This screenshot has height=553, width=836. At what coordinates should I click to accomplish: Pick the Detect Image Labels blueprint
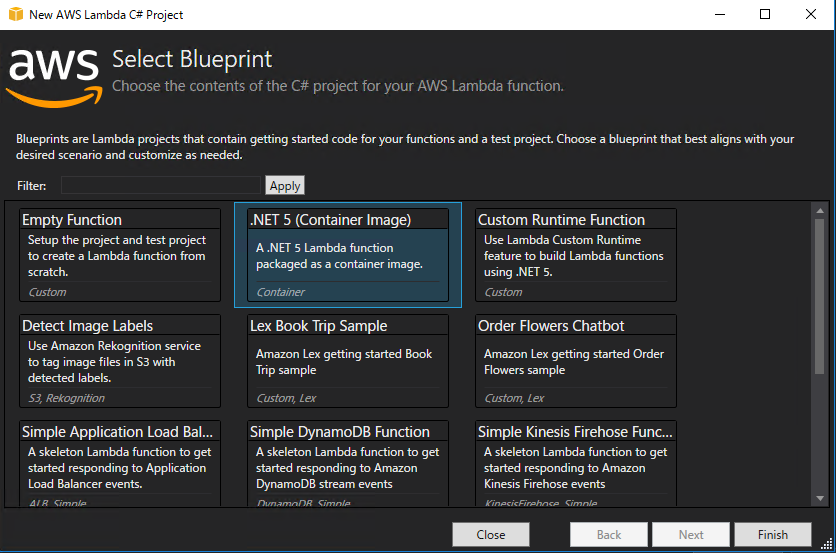(x=120, y=361)
